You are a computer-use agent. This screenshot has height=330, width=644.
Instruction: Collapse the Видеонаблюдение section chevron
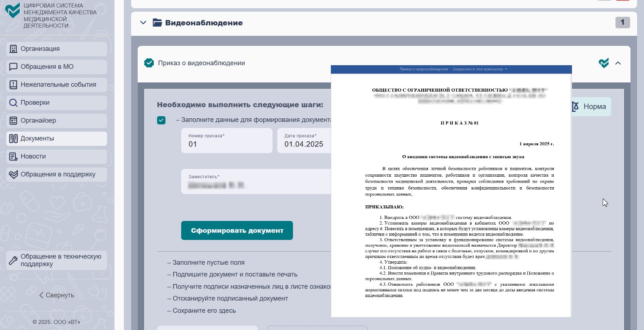click(x=143, y=23)
